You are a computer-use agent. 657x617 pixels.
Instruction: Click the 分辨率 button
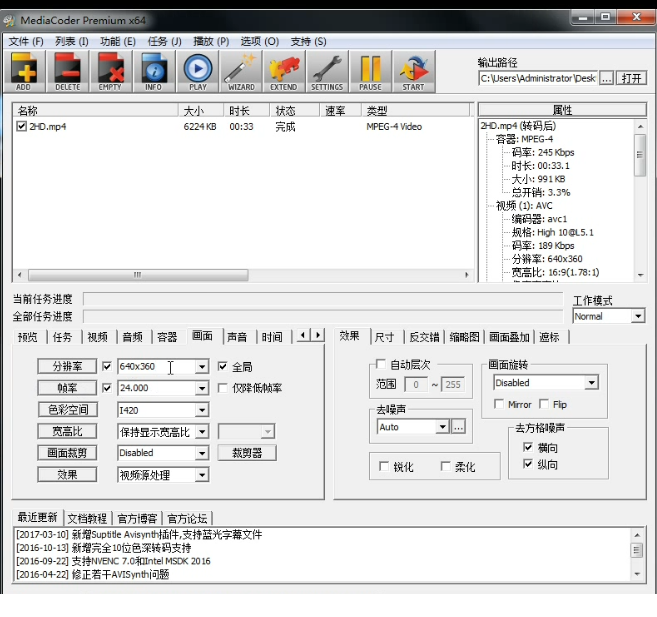pyautogui.click(x=67, y=366)
